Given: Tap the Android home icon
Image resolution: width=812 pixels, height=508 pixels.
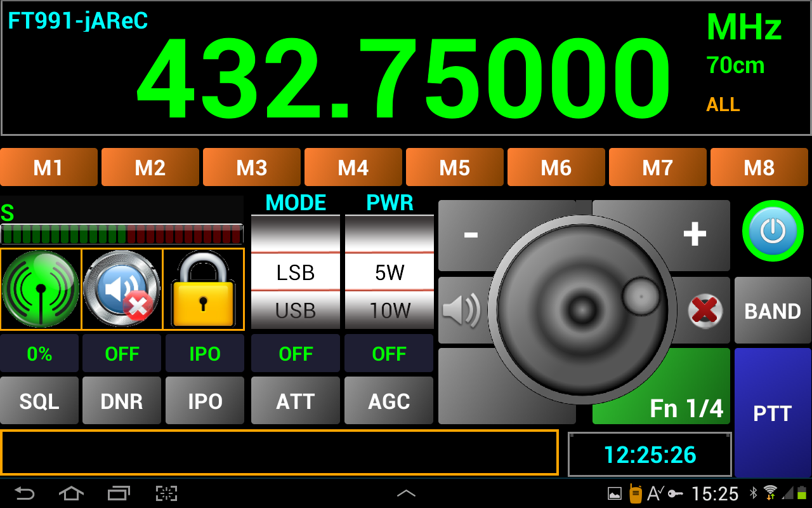Looking at the screenshot, I should (x=71, y=493).
